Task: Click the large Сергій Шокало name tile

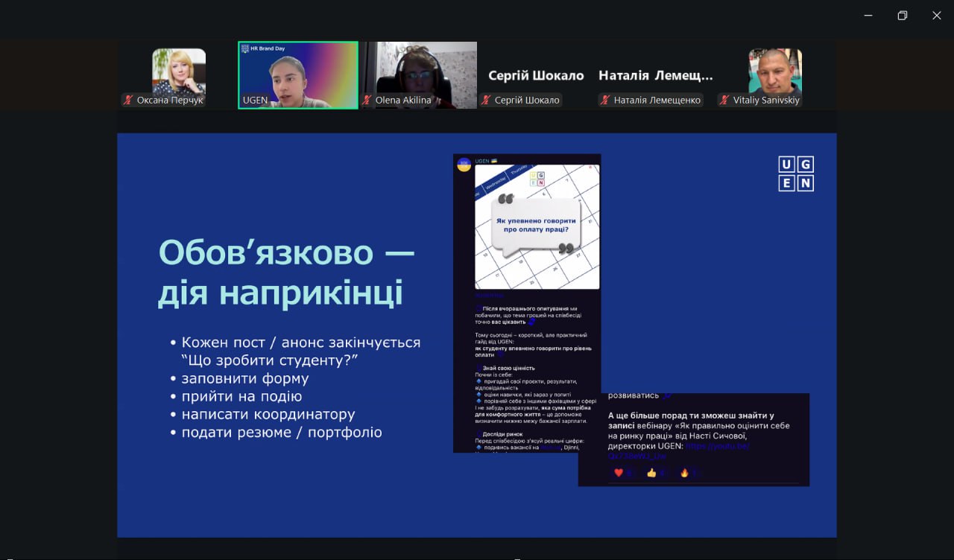Action: 536,75
